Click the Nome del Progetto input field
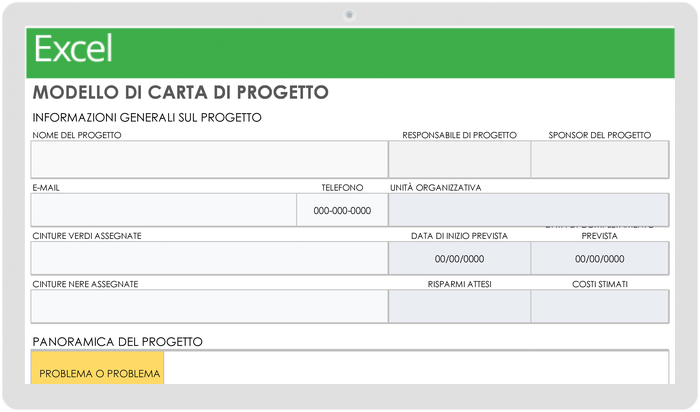The height and width of the screenshot is (412, 700). [x=209, y=159]
